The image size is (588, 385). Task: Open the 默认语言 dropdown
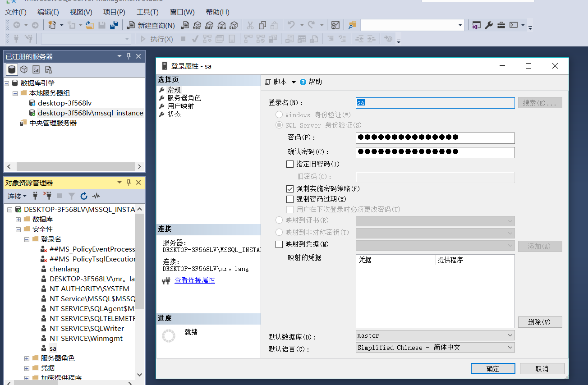(510, 347)
